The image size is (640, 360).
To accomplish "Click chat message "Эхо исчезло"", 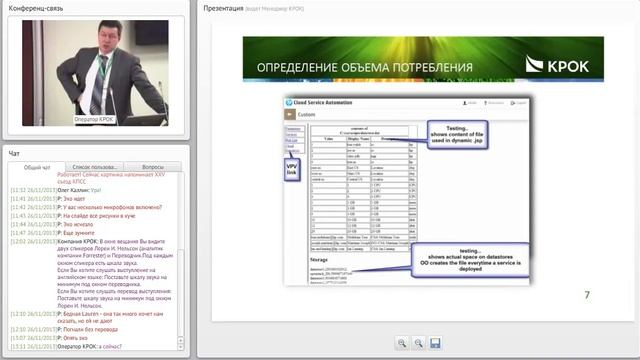I will 78,224.
